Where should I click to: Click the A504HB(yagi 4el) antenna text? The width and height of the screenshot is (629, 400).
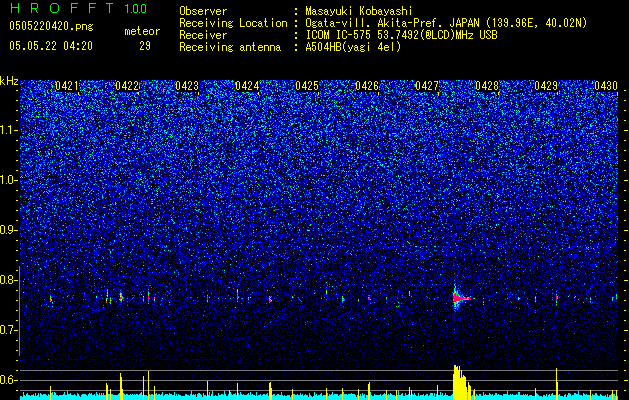tap(353, 47)
